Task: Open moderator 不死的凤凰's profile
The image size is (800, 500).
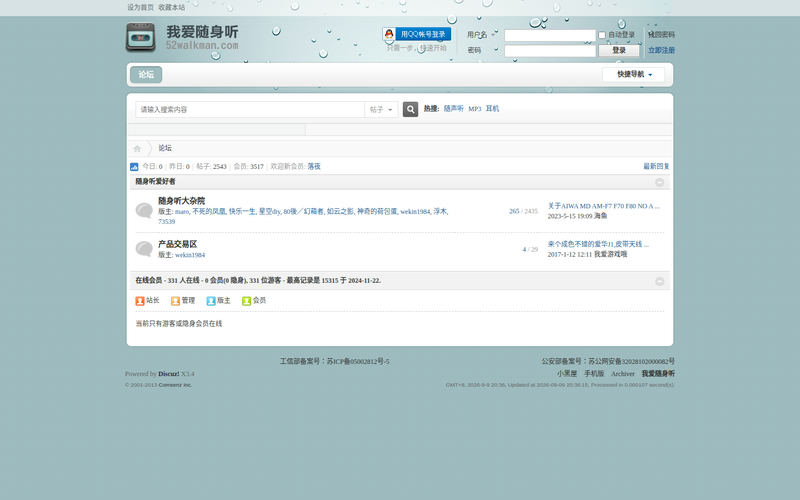Action: [209, 211]
